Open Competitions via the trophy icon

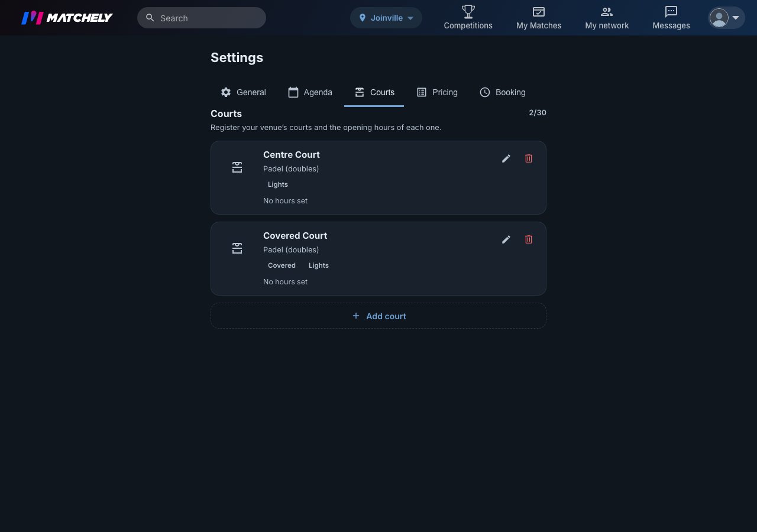[x=468, y=11]
